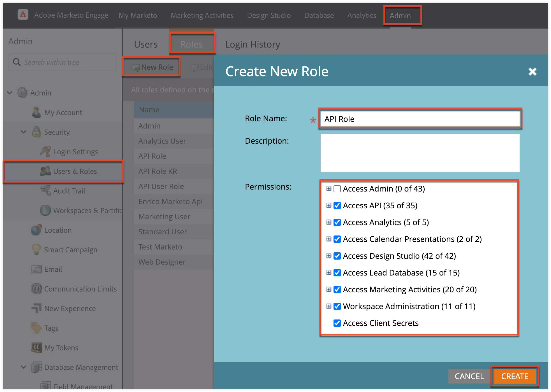The height and width of the screenshot is (392, 551).
Task: Expand the Access Design Studio permissions list
Action: 329,256
